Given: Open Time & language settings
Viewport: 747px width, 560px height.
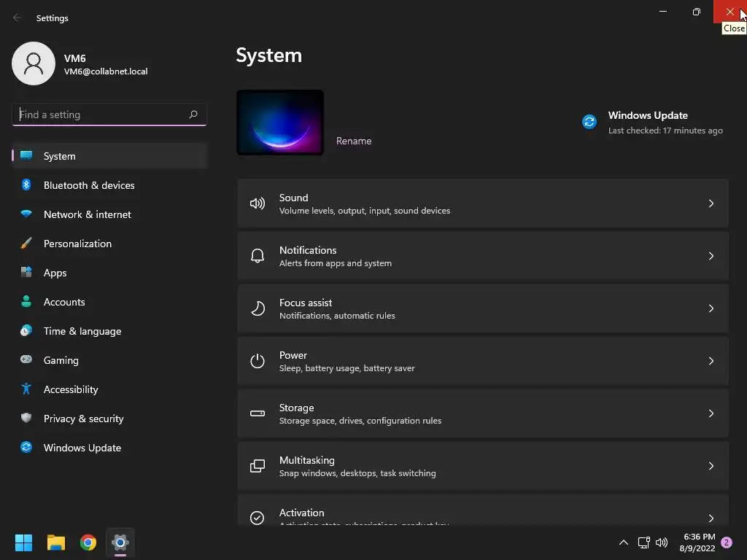Looking at the screenshot, I should 109,331.
